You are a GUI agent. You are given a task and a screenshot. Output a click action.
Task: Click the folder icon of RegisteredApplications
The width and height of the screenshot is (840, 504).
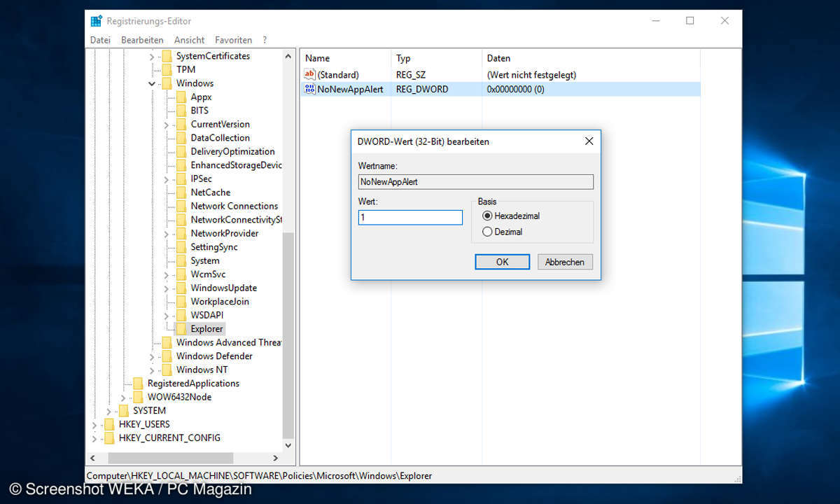coord(138,384)
